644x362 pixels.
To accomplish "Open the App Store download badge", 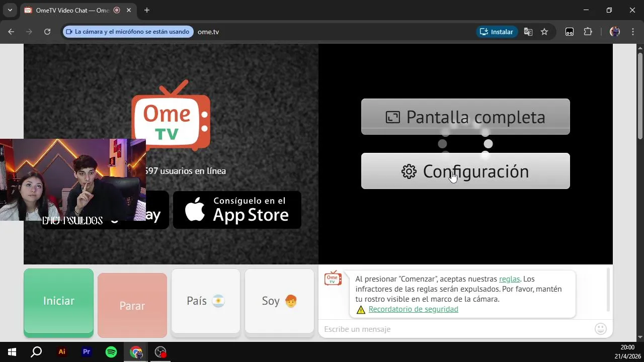I will [237, 210].
